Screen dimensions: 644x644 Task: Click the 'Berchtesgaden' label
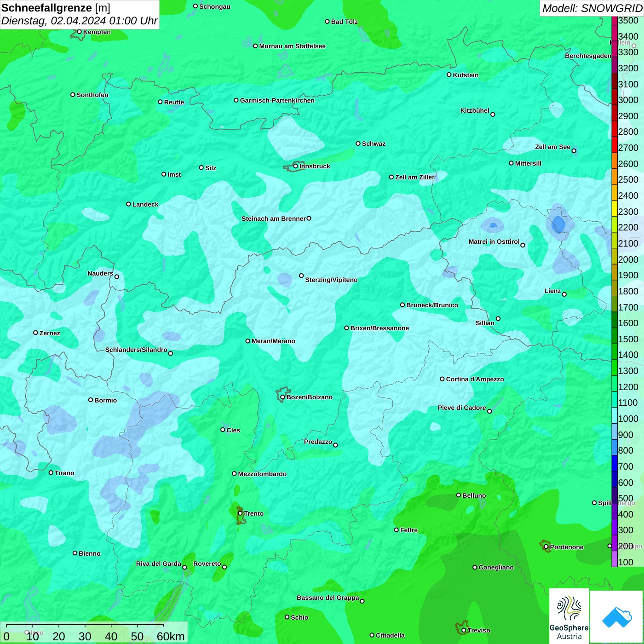point(588,56)
